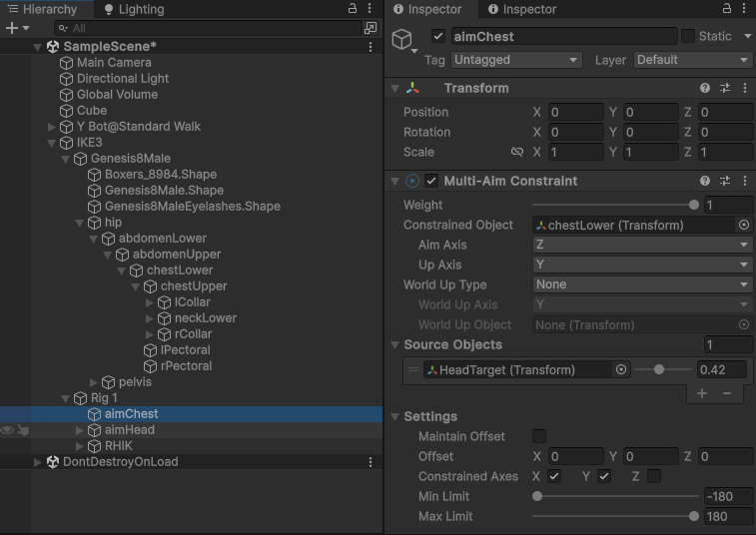The image size is (756, 535).
Task: Click the HeadTarget source object picker icon
Action: [621, 369]
